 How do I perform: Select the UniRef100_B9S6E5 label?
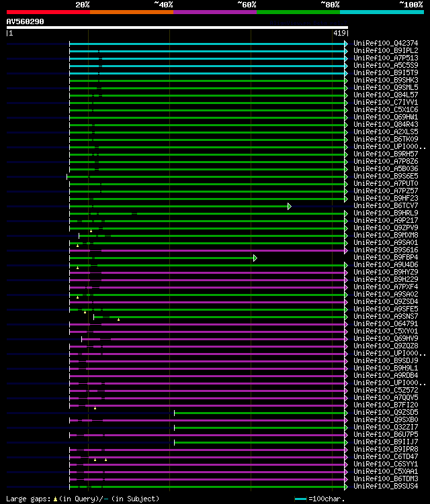[x=386, y=176]
